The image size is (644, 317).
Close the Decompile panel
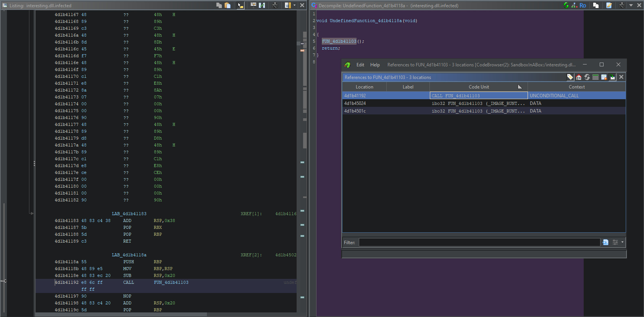(639, 5)
